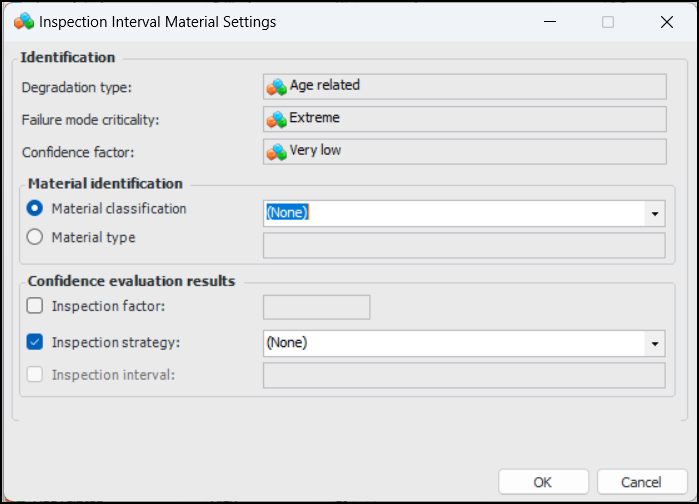
Task: Open the Material classification dropdown arrow
Action: point(654,213)
